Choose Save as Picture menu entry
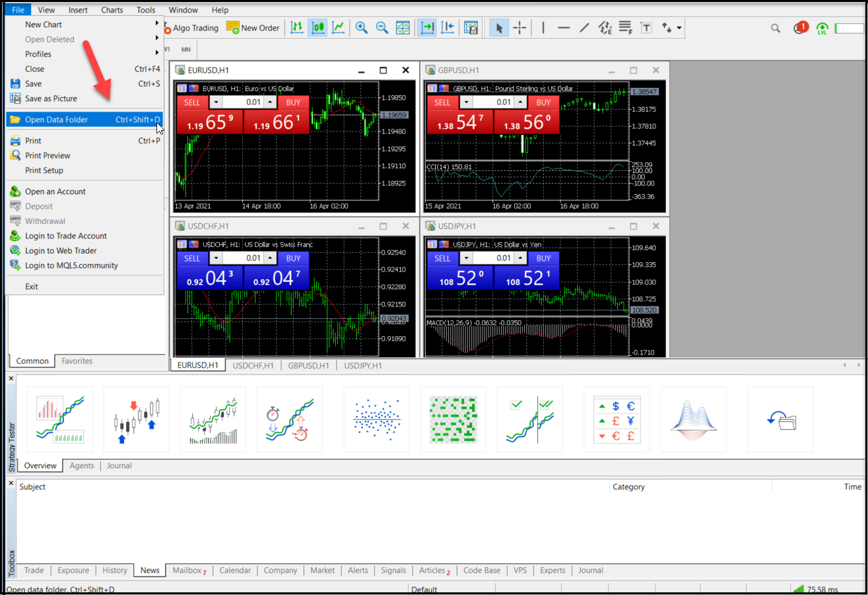The width and height of the screenshot is (868, 595). click(x=84, y=98)
